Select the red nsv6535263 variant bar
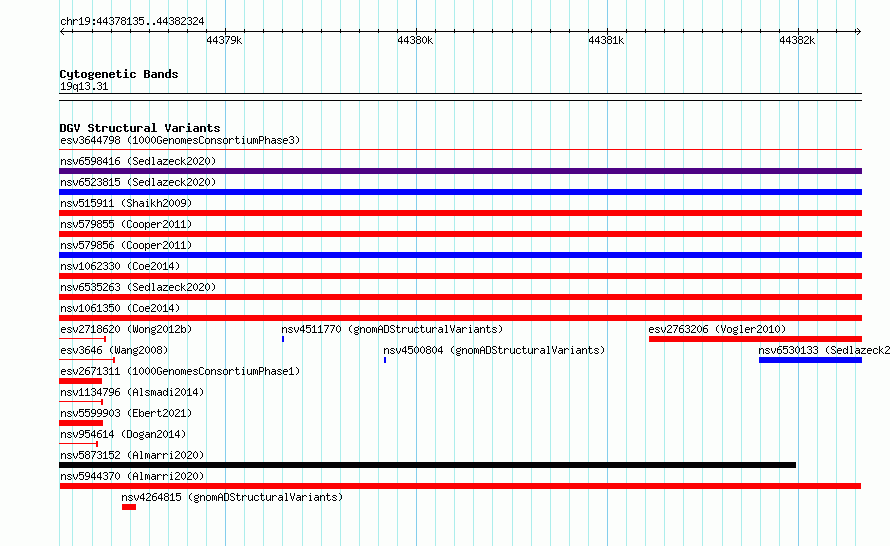 460,297
